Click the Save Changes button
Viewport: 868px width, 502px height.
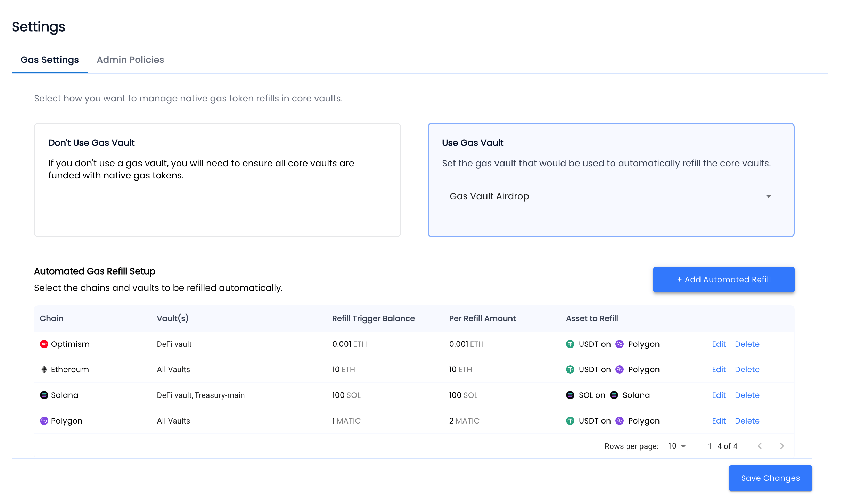click(x=770, y=478)
